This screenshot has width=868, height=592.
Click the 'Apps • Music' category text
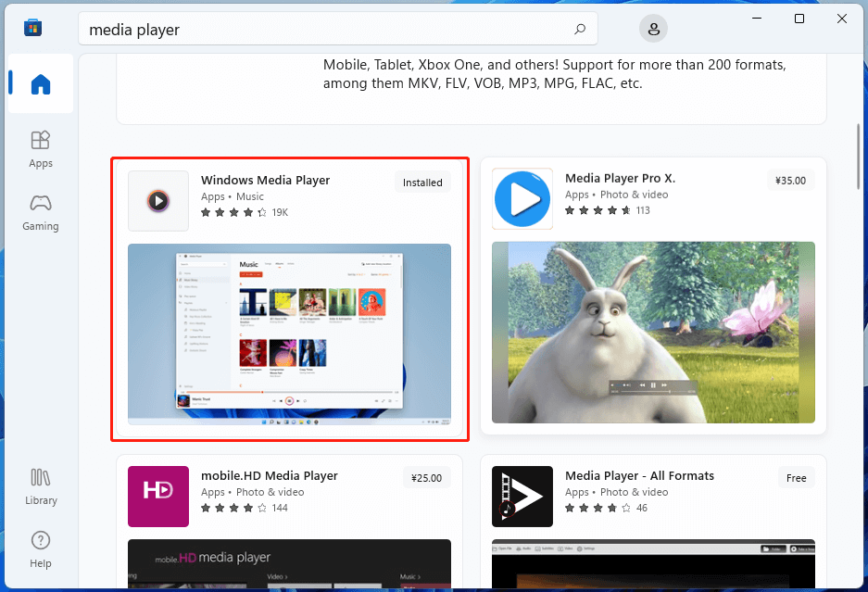click(x=233, y=196)
